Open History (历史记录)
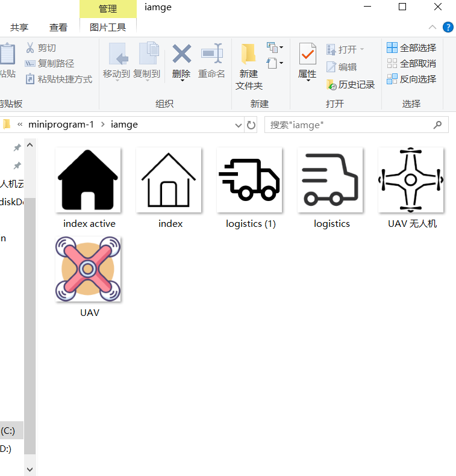The image size is (456, 476). tap(351, 85)
